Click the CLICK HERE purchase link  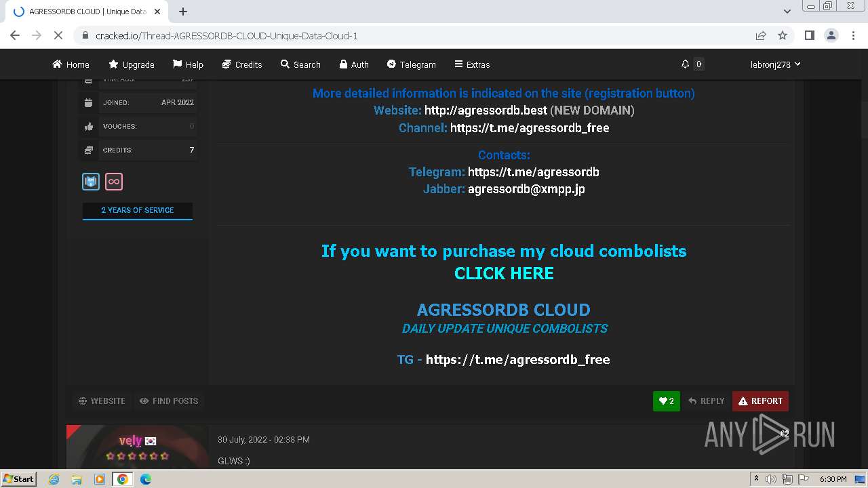504,273
